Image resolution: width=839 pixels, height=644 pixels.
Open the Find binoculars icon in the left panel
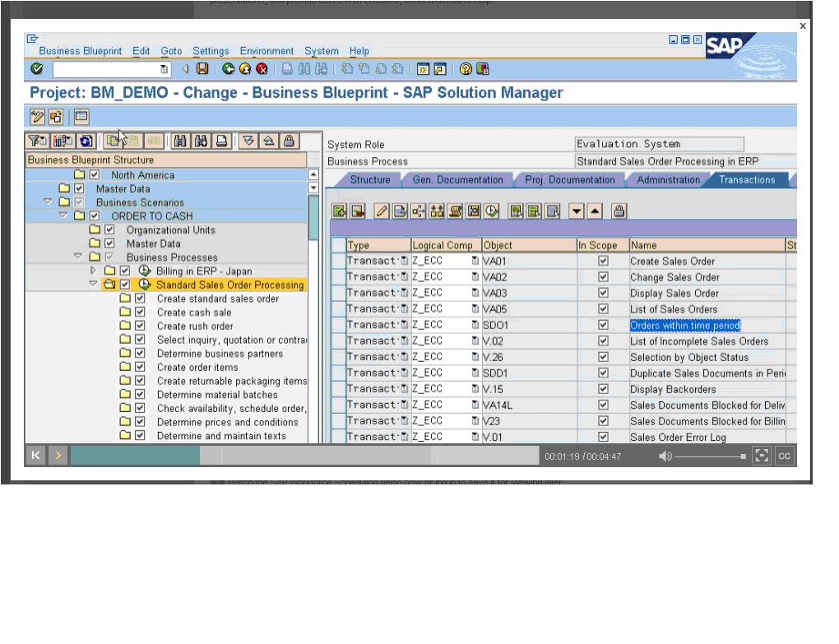coord(182,141)
